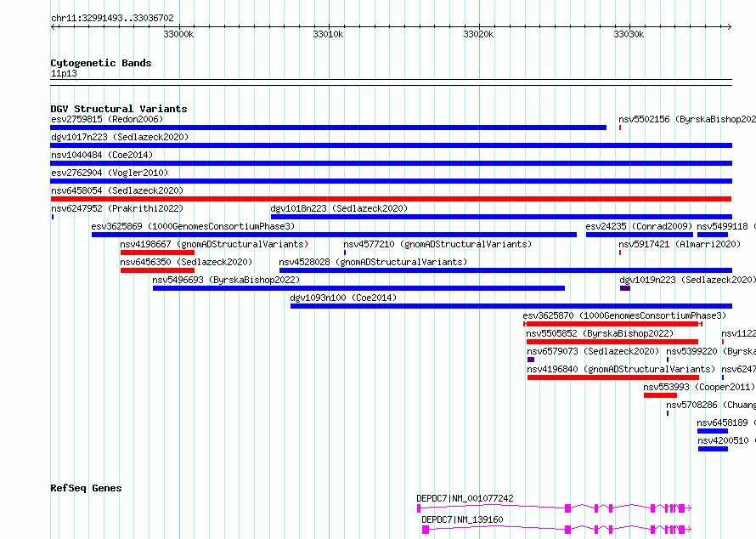Click the 33020k ruler tick label

point(478,34)
